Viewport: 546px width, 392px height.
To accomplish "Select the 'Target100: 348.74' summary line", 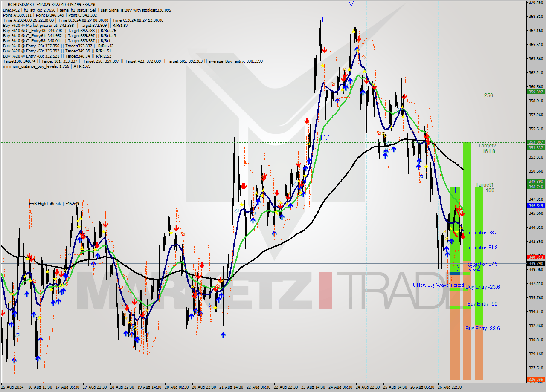I will pyautogui.click(x=133, y=61).
